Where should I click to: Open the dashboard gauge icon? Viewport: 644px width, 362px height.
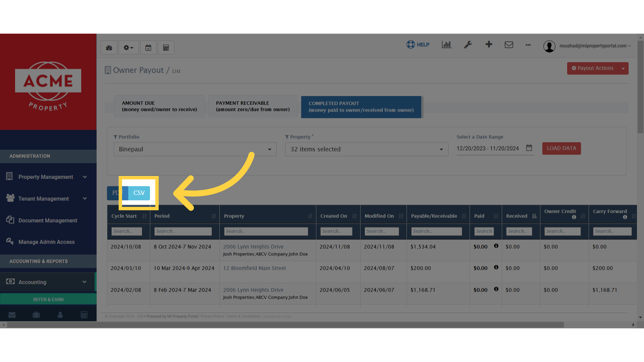(x=109, y=48)
